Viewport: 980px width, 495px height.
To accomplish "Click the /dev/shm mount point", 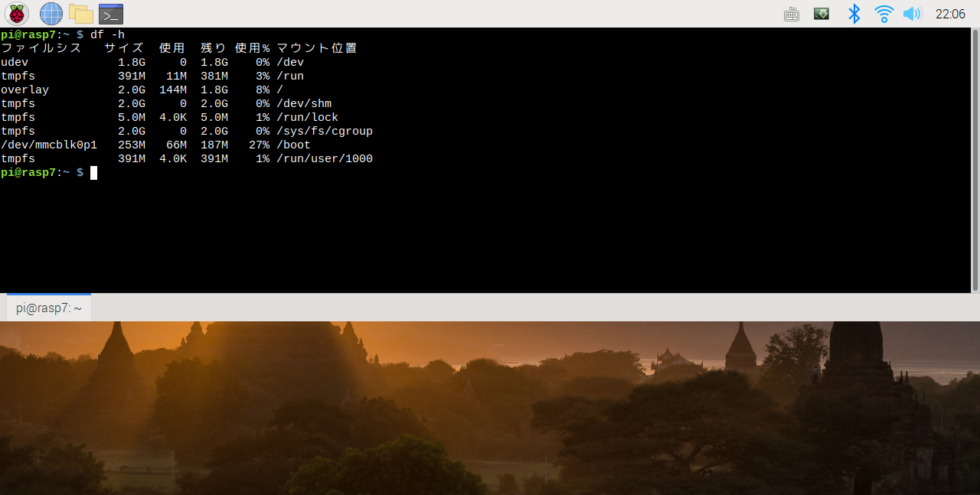I will coord(304,103).
